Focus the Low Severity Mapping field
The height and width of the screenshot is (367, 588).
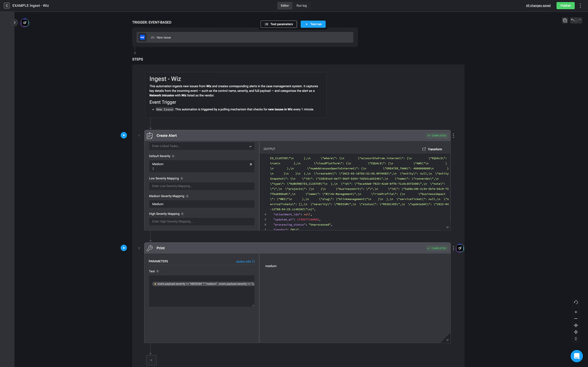click(202, 186)
